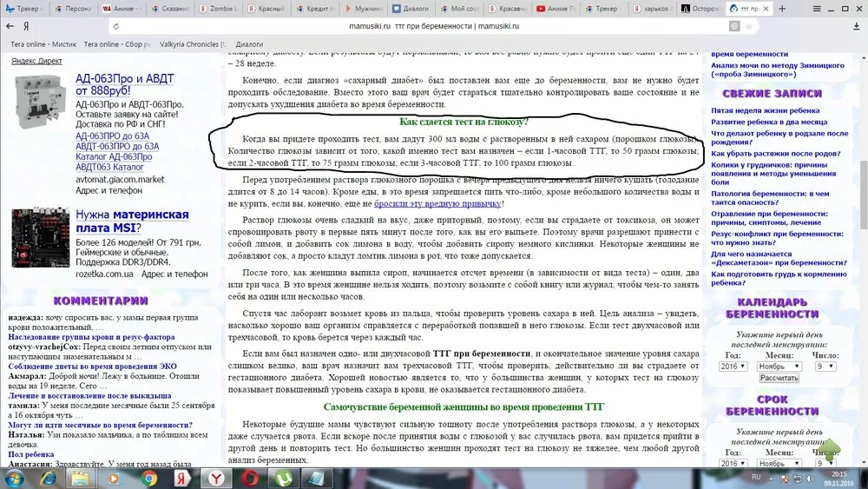
Task: Select the month dropdown under Календарь беременности
Action: 779,366
